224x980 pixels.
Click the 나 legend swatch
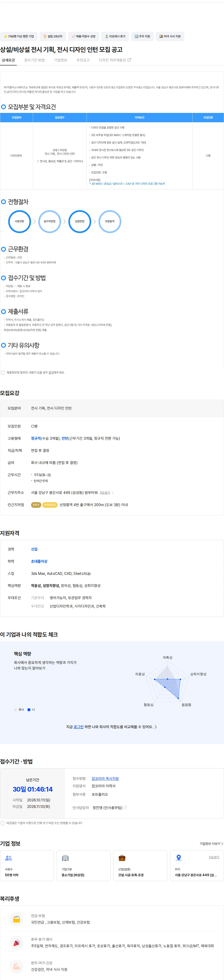click(x=29, y=710)
